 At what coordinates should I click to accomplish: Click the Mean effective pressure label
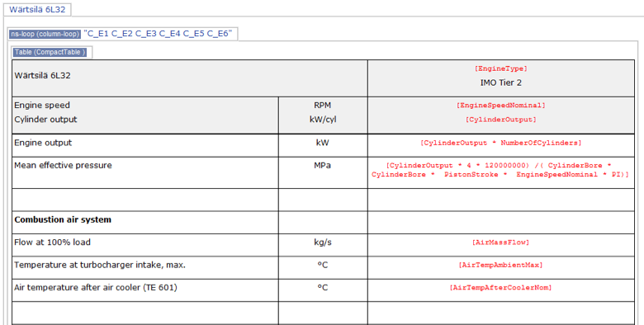click(63, 165)
